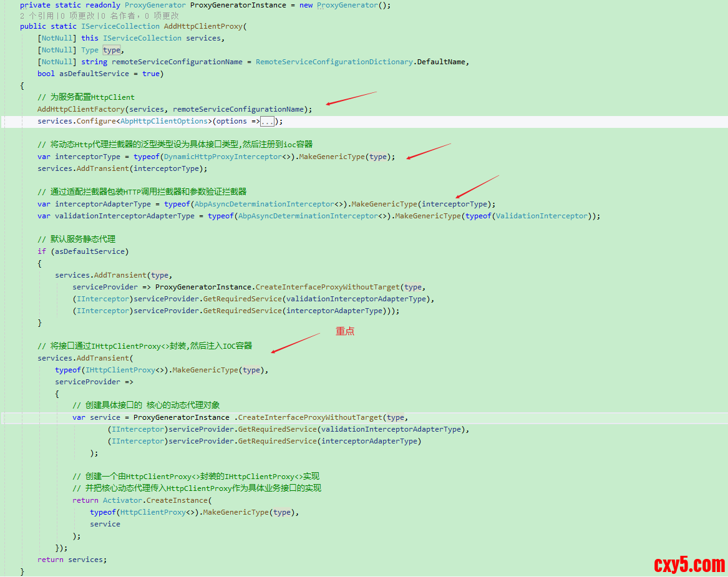Click the "public" keyword of the method
728x577 pixels.
33,26
